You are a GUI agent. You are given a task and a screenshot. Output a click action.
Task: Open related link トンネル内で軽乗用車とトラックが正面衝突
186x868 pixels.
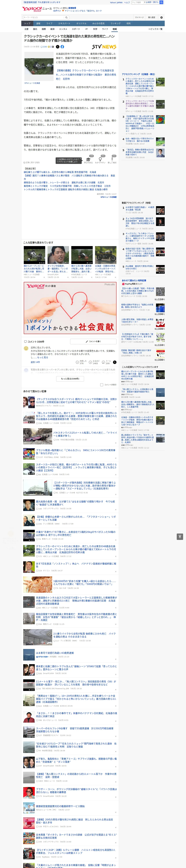(65, 190)
